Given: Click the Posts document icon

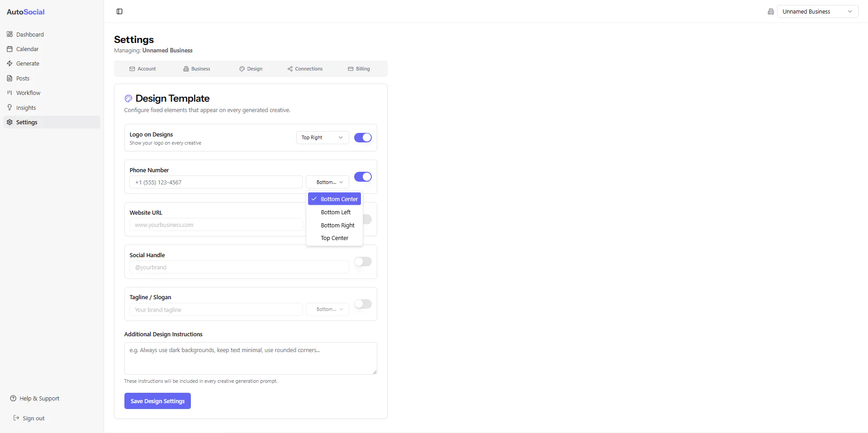Looking at the screenshot, I should (x=9, y=78).
